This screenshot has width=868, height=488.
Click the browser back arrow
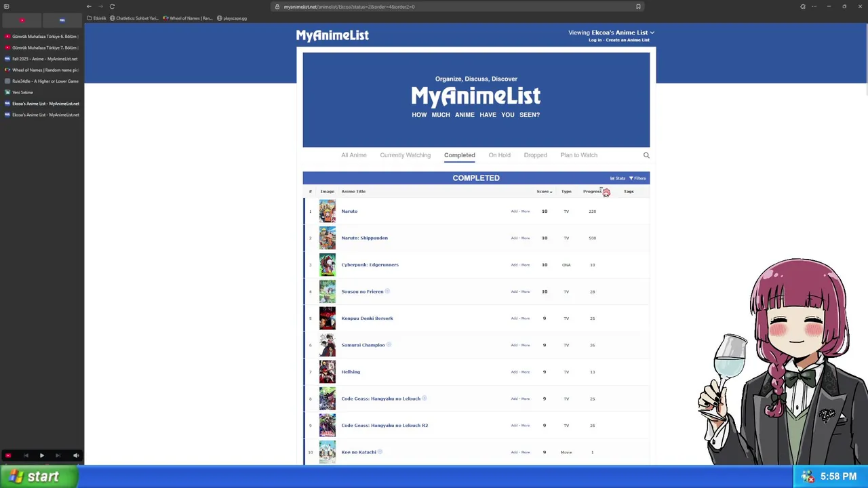(89, 6)
